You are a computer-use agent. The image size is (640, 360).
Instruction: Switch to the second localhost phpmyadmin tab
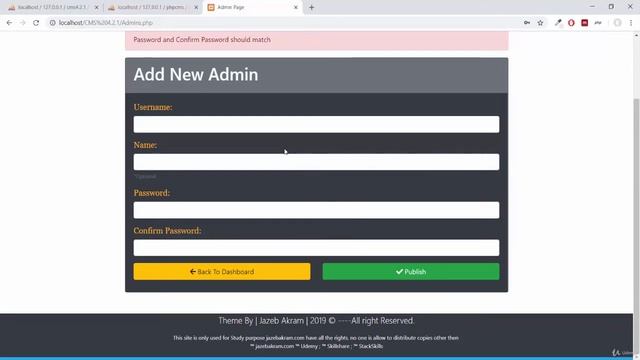153,7
